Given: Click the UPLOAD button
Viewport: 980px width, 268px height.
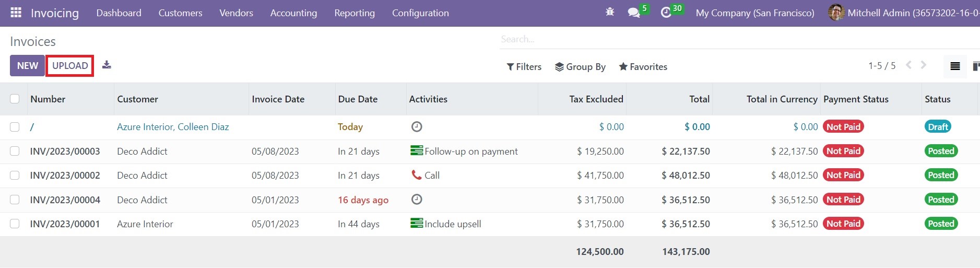Looking at the screenshot, I should tap(70, 66).
